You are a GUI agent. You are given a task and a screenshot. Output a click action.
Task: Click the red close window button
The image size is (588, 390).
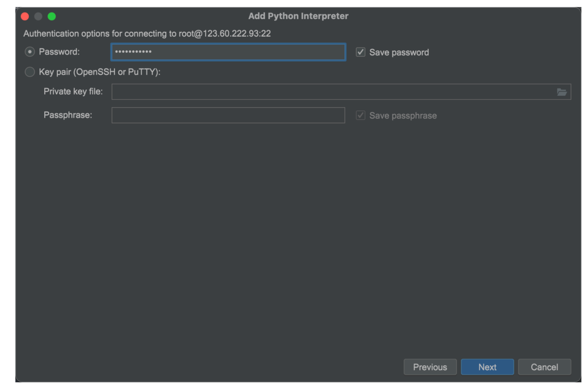point(25,17)
